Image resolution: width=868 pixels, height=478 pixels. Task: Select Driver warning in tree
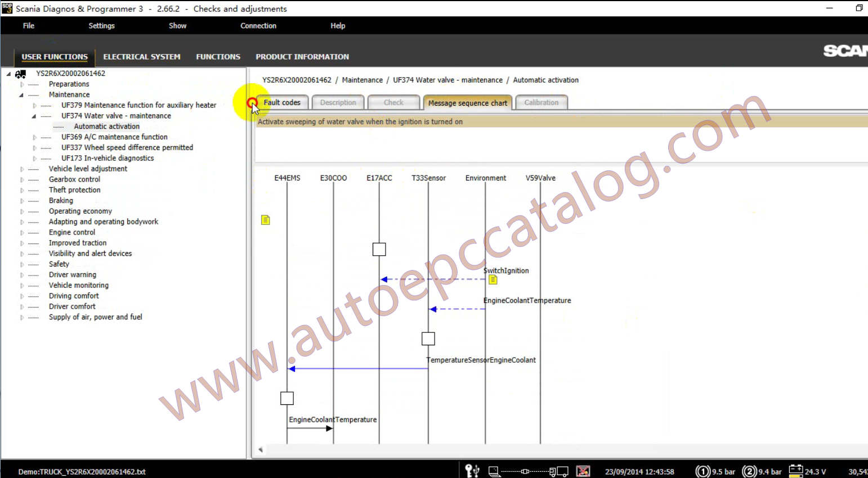[x=73, y=275]
